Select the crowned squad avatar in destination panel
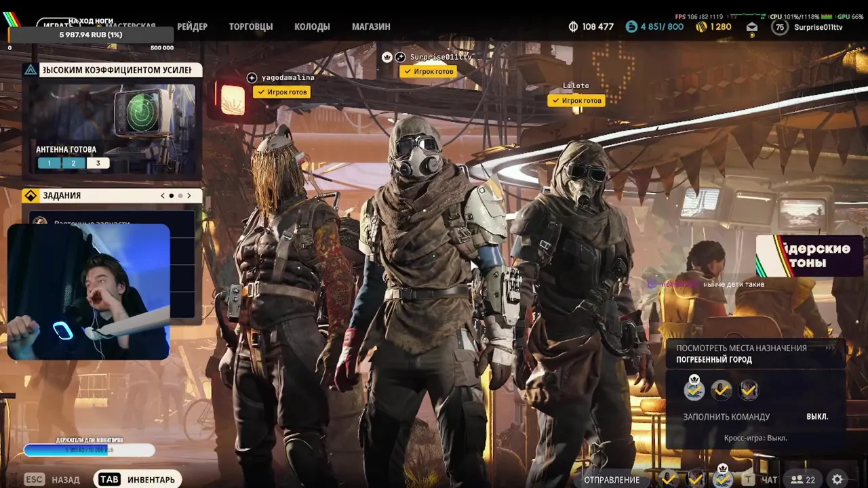The width and height of the screenshot is (868, 488). pos(694,388)
